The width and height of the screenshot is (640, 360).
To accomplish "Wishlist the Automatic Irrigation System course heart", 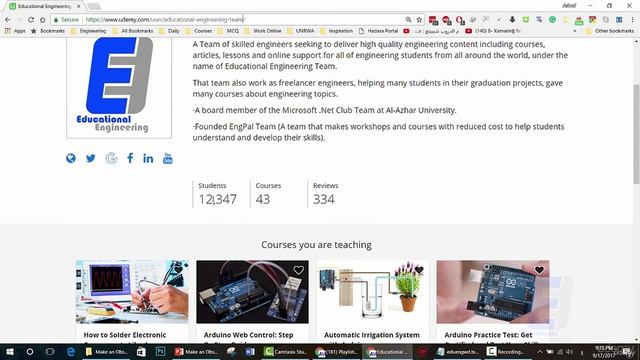I will point(419,270).
